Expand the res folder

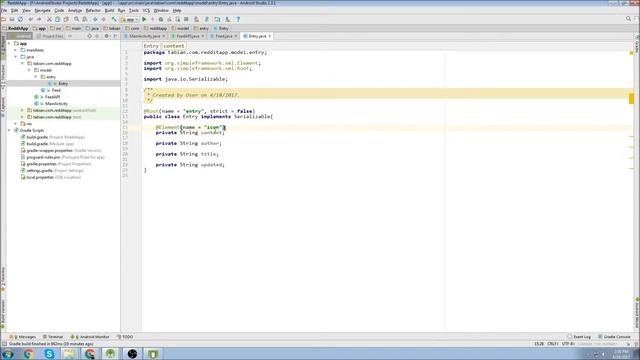pos(16,124)
